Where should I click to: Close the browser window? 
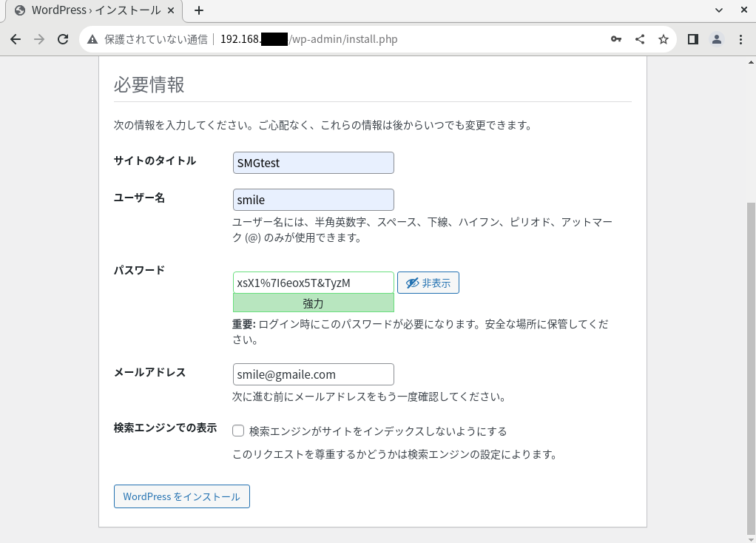(x=744, y=10)
